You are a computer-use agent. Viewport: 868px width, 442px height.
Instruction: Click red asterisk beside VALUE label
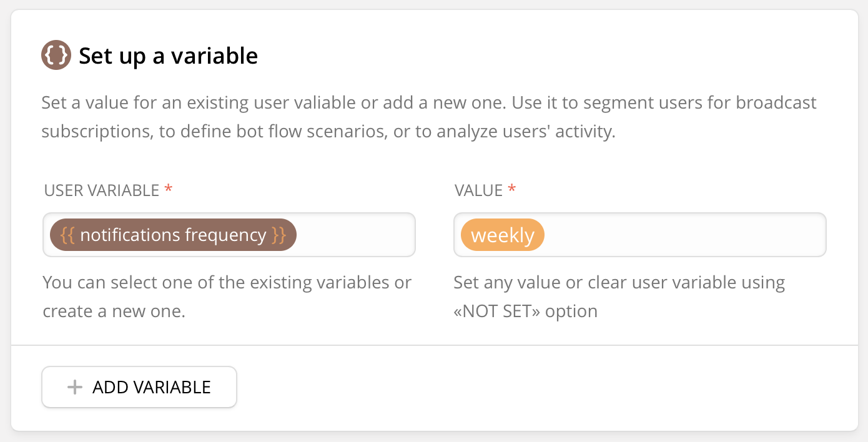click(512, 190)
